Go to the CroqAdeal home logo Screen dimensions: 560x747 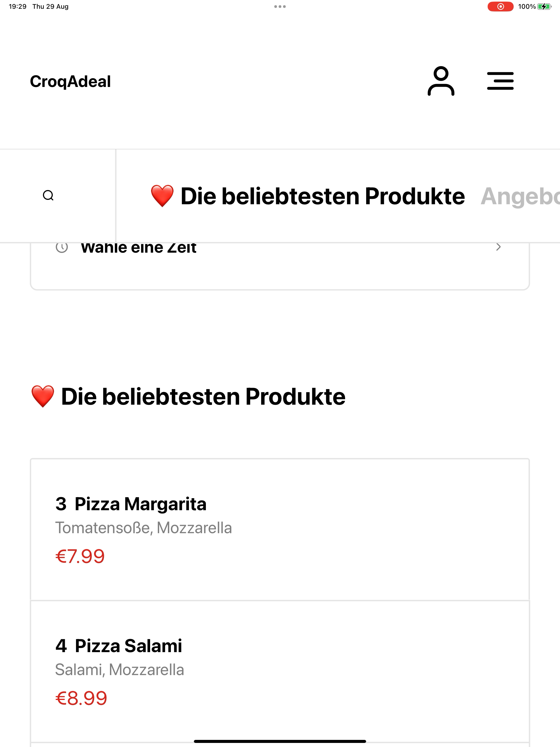[x=70, y=81]
